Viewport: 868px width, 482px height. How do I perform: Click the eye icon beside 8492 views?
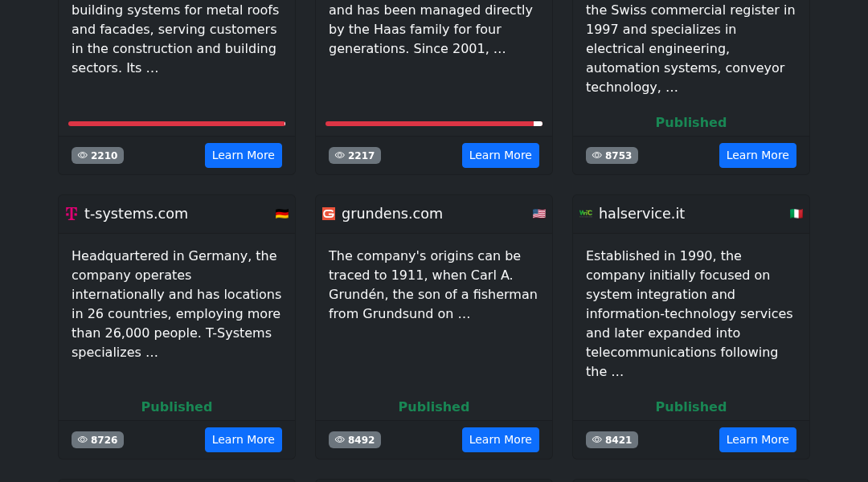(x=340, y=440)
